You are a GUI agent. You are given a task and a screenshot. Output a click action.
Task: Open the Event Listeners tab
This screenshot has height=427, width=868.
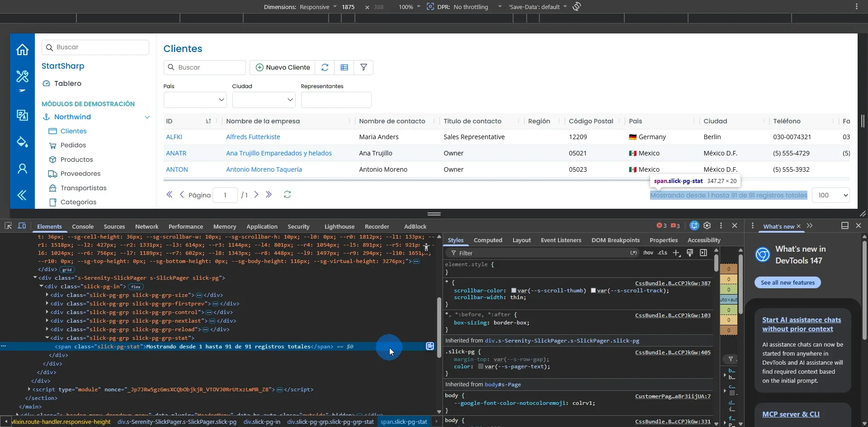(x=561, y=240)
